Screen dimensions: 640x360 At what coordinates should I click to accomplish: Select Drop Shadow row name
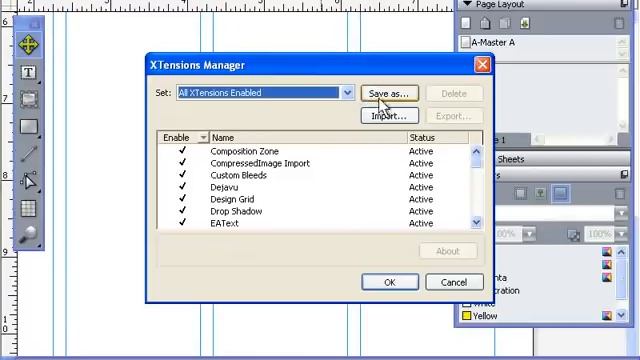coord(236,211)
